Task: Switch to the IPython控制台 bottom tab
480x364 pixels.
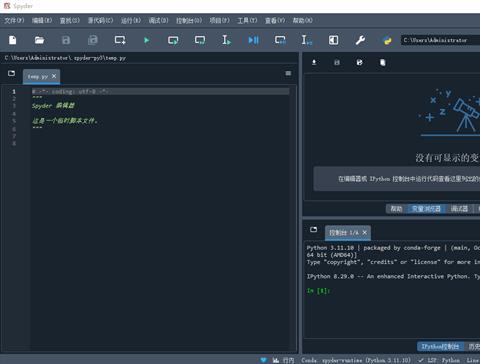Action: 440,347
